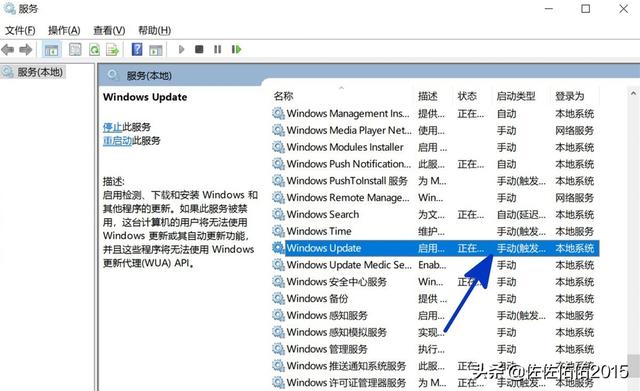Image resolution: width=640 pixels, height=391 pixels.
Task: Click the Forward arrow in toolbar
Action: tap(26, 50)
